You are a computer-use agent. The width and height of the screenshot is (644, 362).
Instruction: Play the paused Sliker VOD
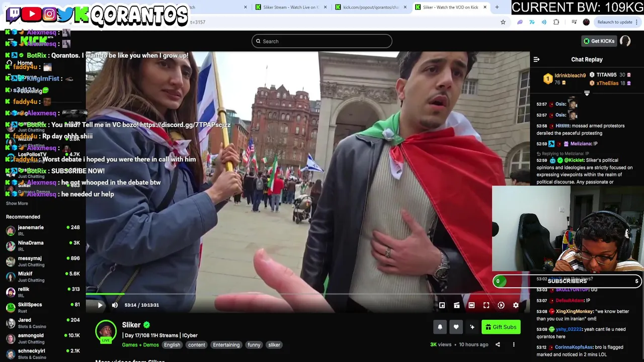(100, 305)
